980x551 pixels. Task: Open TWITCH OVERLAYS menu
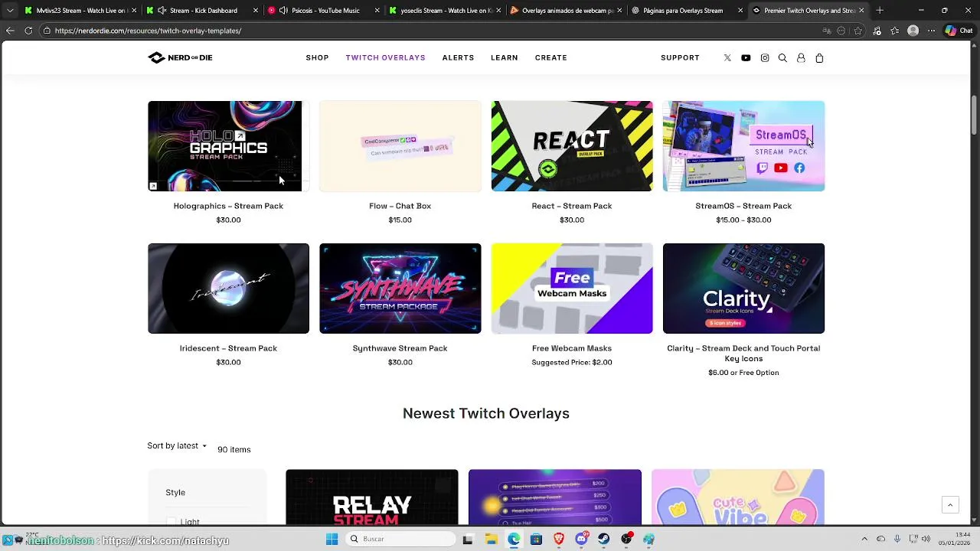(x=385, y=57)
